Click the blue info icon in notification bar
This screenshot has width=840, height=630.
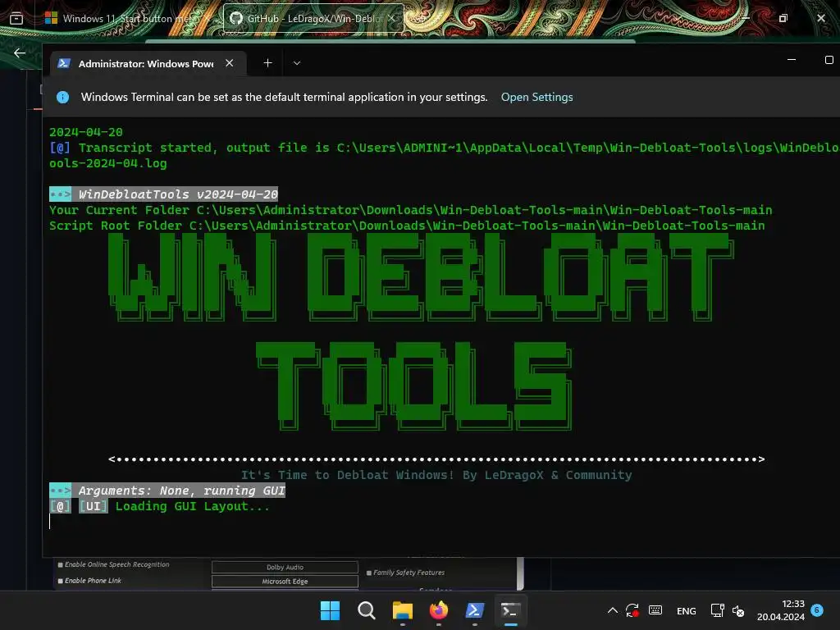[62, 97]
